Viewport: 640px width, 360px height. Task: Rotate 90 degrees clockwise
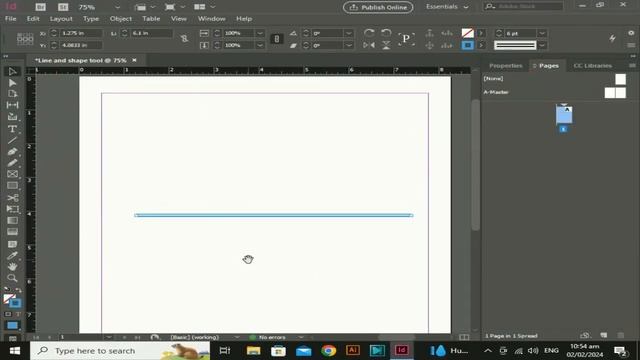tap(369, 33)
